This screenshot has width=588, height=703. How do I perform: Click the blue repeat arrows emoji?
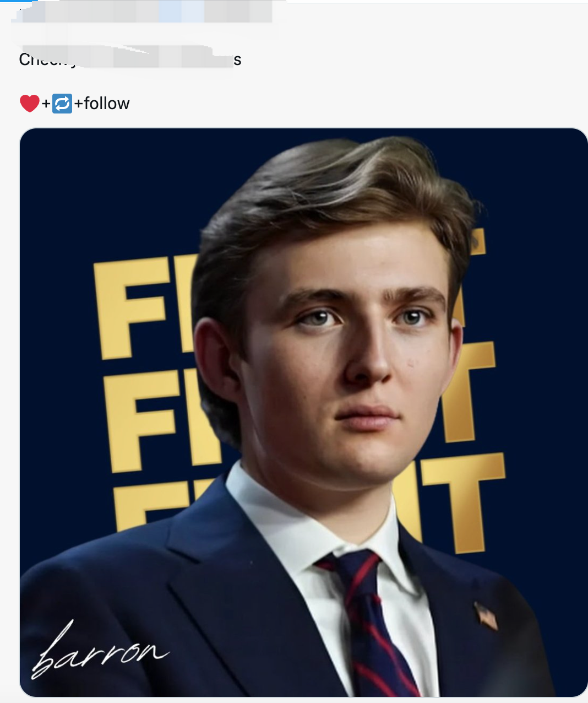[x=62, y=103]
